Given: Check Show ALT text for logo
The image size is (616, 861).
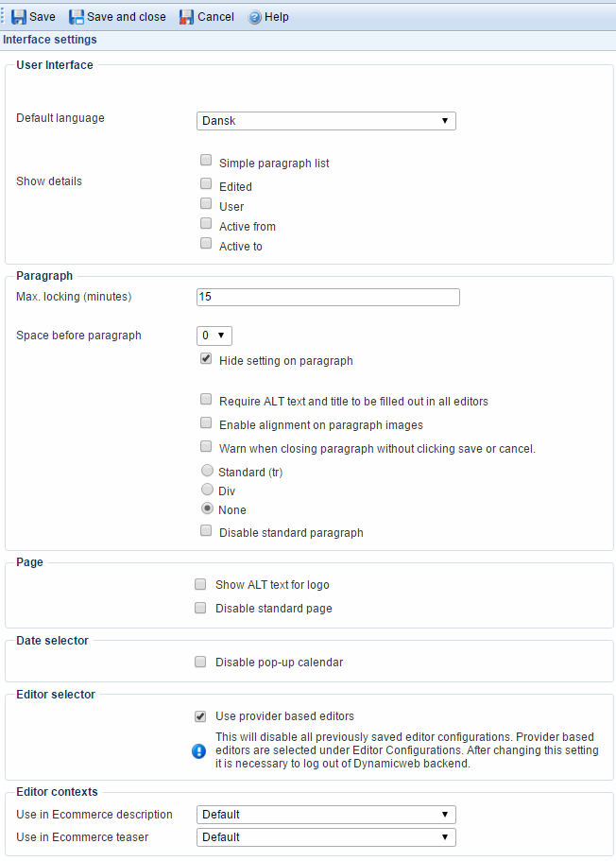Looking at the screenshot, I should (200, 584).
